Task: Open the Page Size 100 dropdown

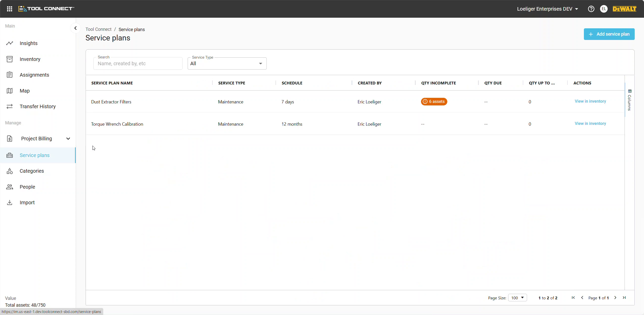Action: 517,298
